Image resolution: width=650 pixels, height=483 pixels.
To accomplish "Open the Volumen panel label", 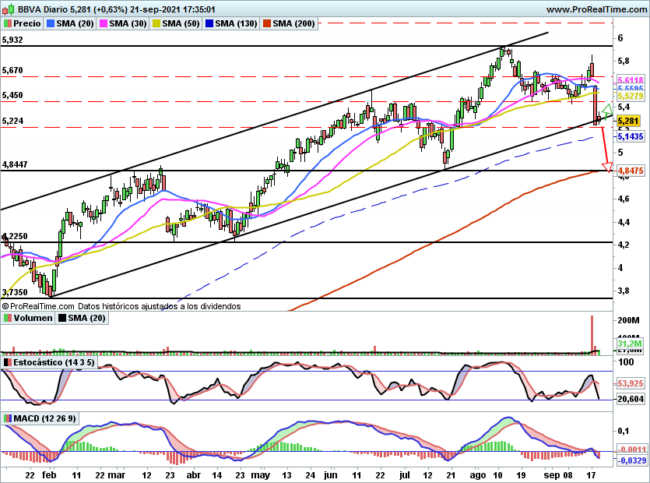I will 33,318.
